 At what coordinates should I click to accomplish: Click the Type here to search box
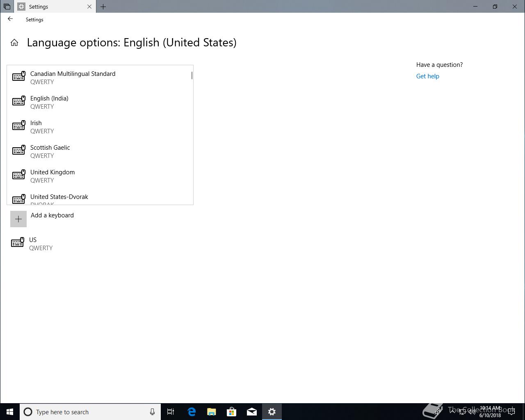click(90, 412)
